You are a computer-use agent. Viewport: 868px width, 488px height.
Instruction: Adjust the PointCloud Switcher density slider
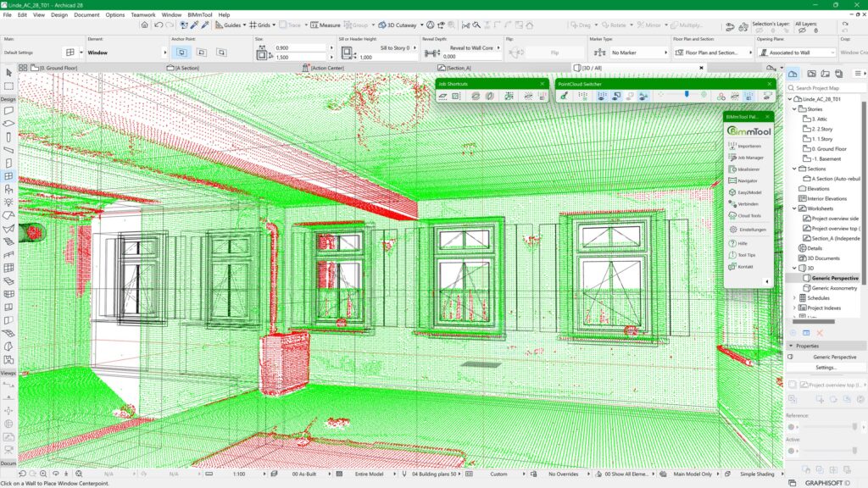pyautogui.click(x=687, y=95)
